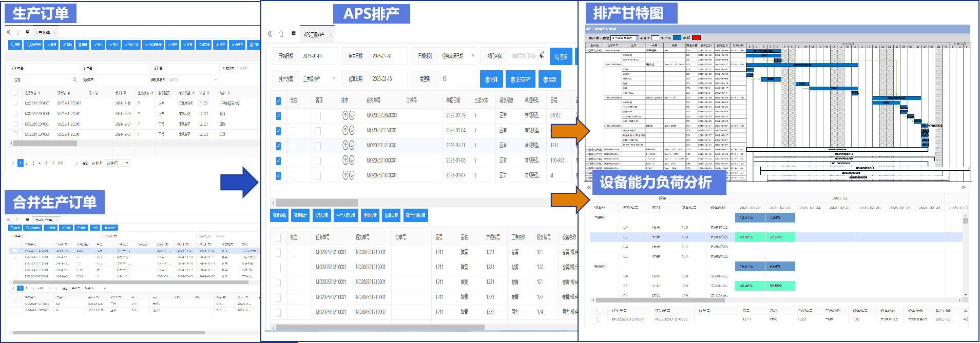Check the 置顶 checkbox for task MO202501060001
Screen dimensions: 980x343
(318, 160)
